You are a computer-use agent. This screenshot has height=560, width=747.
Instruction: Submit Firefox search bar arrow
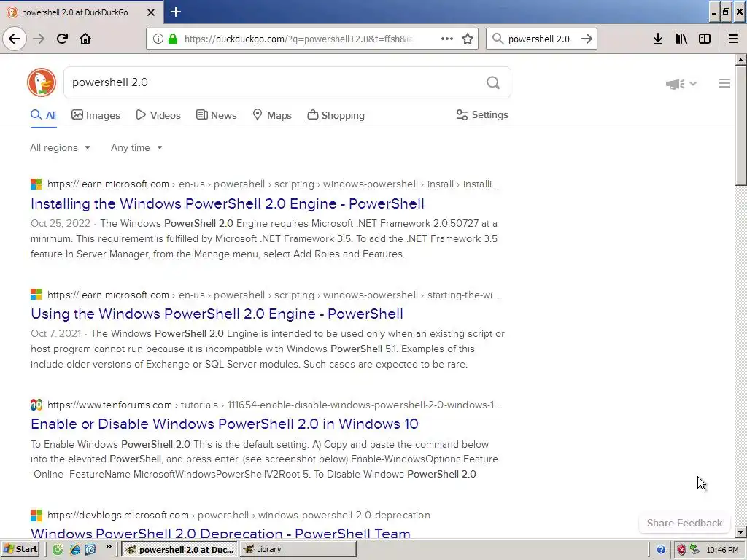(587, 39)
